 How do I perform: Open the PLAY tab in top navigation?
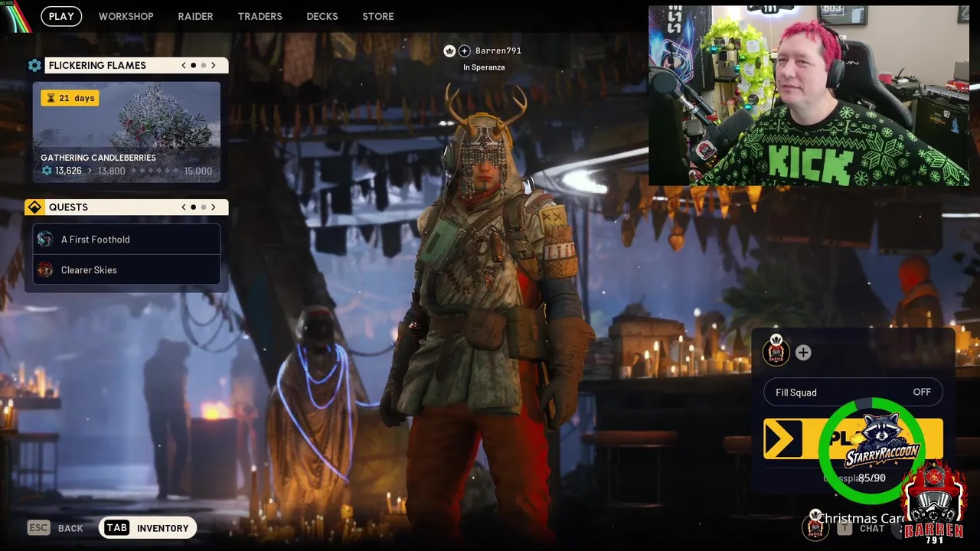coord(61,16)
